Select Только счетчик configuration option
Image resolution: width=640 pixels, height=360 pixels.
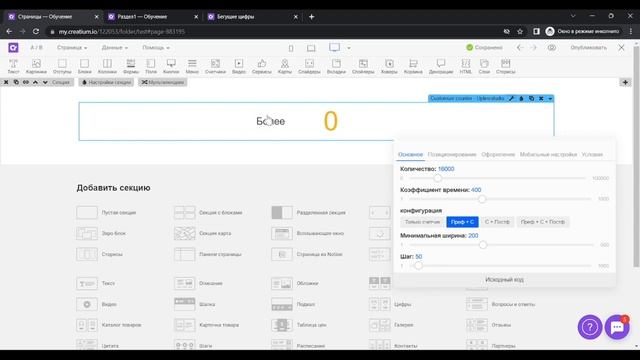(422, 222)
